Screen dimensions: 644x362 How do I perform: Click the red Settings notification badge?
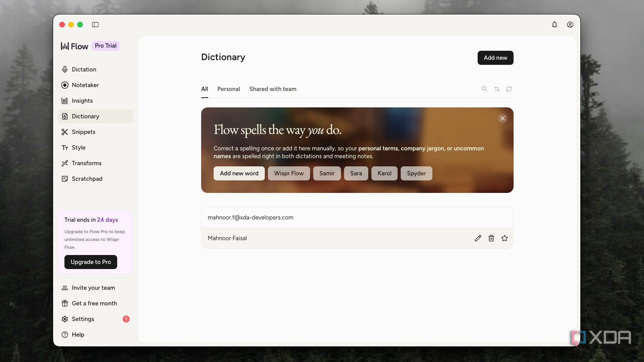pos(126,319)
